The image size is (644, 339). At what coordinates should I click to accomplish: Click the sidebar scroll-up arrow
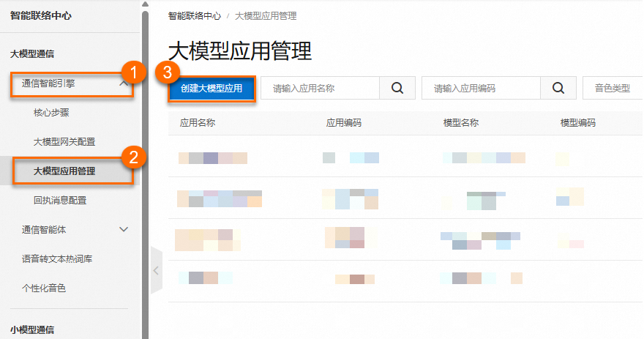coord(145,4)
